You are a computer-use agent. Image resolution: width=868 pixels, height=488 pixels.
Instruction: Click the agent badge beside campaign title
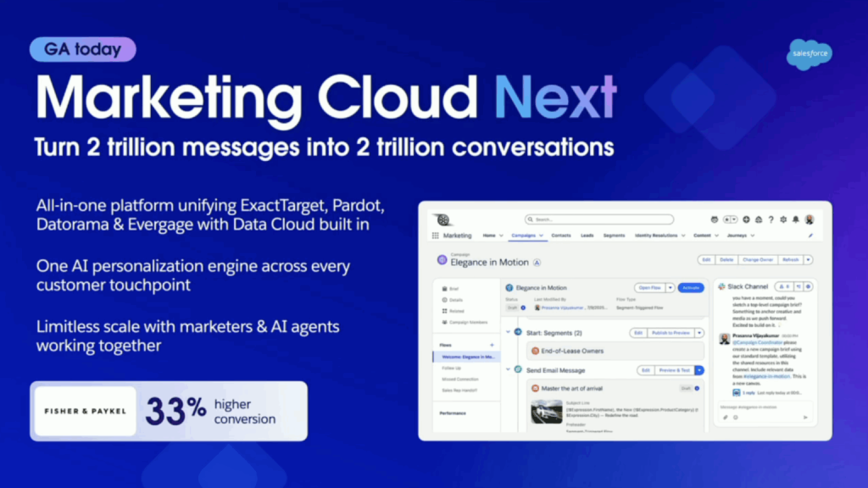537,263
